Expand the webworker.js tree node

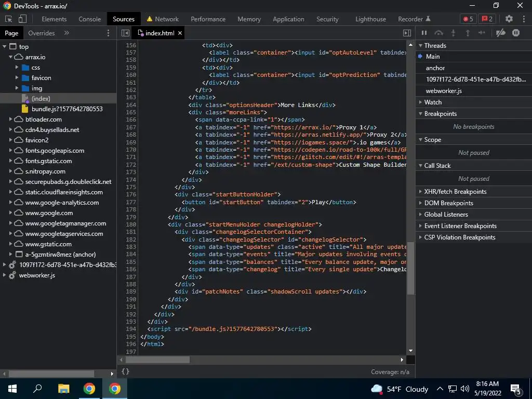coord(4,275)
